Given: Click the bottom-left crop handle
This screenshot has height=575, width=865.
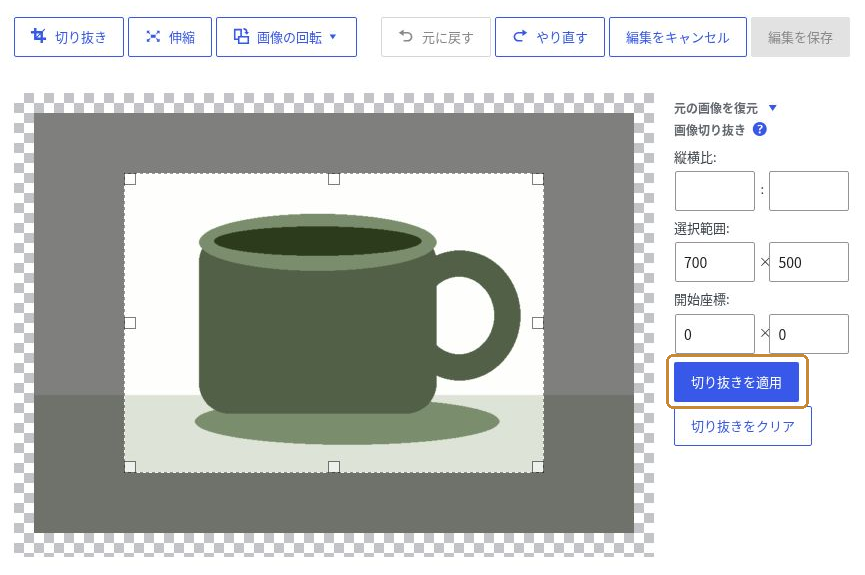Looking at the screenshot, I should pos(130,467).
